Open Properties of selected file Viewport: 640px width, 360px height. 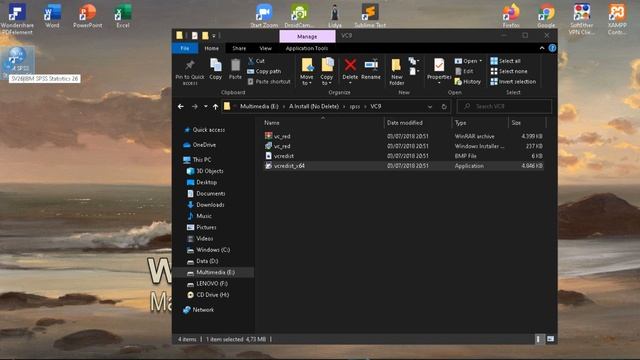(x=439, y=71)
